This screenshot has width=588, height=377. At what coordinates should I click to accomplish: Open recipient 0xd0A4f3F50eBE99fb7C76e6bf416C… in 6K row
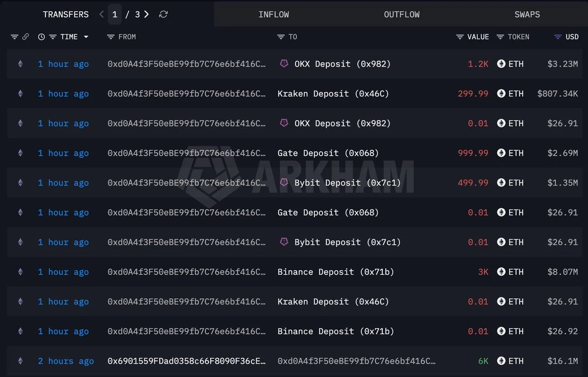[356, 361]
